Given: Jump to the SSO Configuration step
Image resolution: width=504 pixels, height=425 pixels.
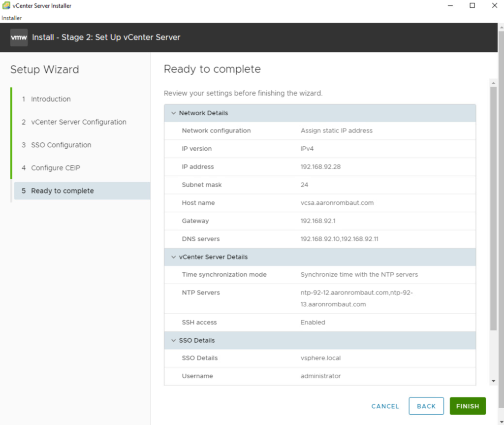Looking at the screenshot, I should click(x=61, y=145).
